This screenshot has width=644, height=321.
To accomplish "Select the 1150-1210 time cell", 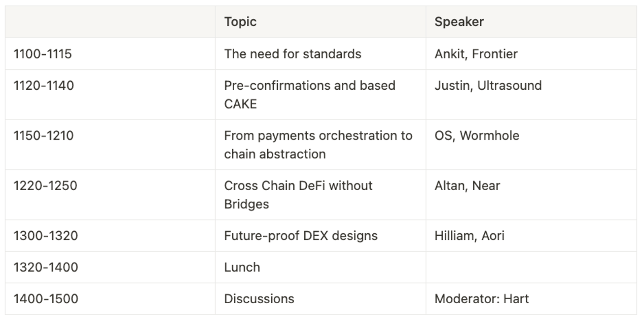I will (x=43, y=136).
